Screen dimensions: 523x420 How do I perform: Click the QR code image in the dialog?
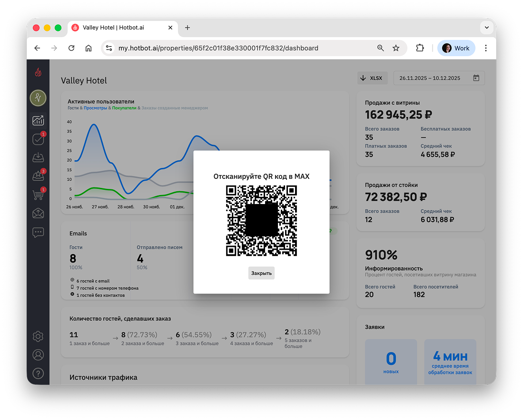(261, 221)
